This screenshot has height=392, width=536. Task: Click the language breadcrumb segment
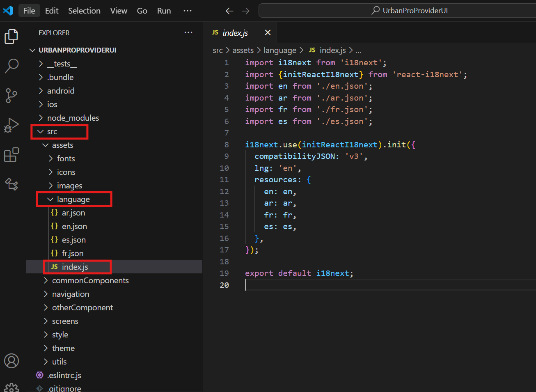click(x=280, y=50)
